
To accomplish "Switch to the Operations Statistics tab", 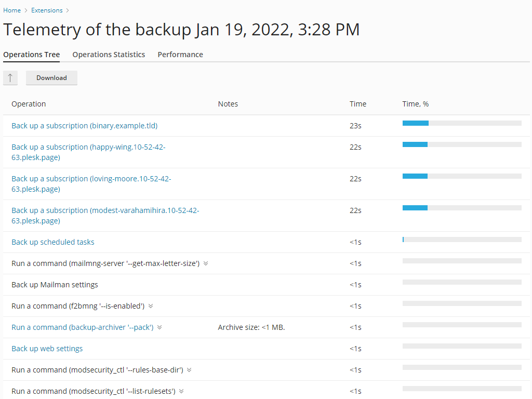I will [x=109, y=54].
